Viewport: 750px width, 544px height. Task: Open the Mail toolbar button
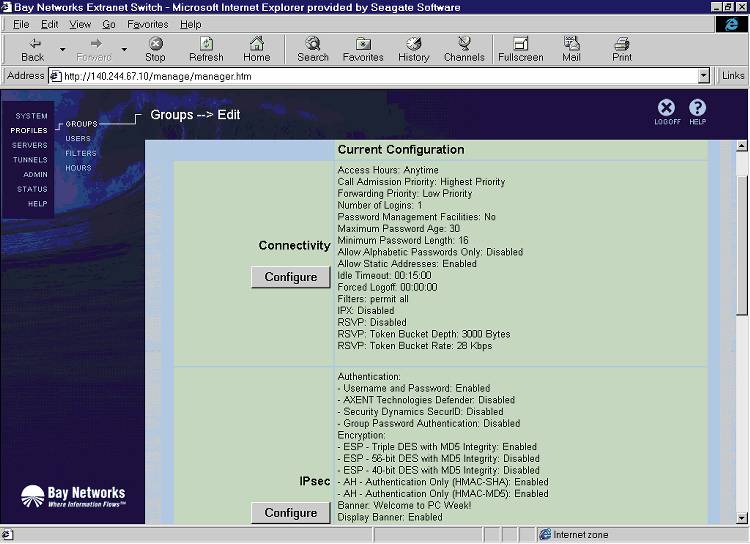[571, 49]
